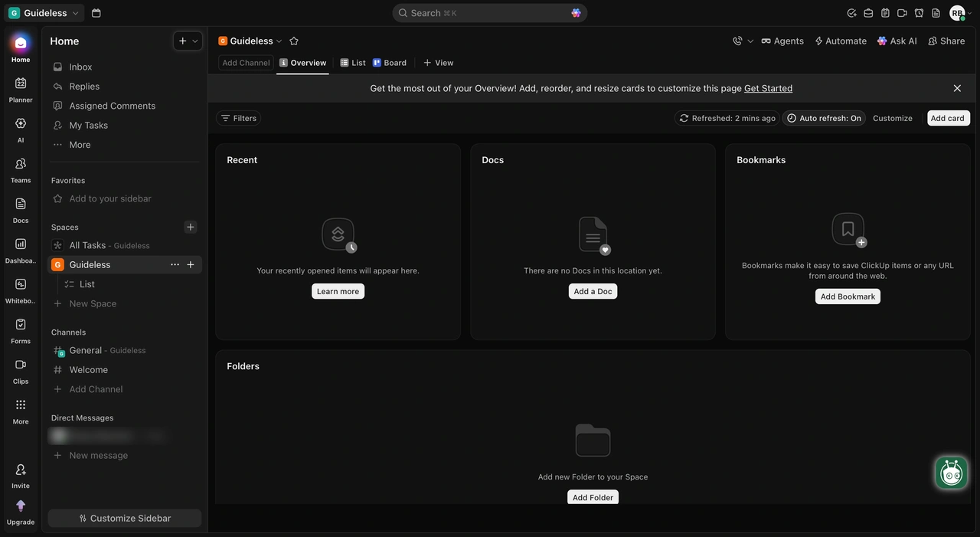Expand the Guideless space title chevron
980x537 pixels.
279,41
